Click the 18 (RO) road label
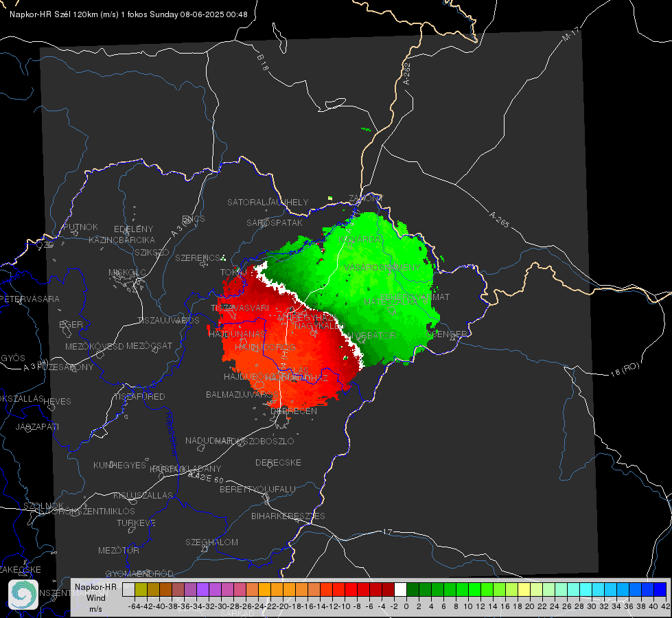Image resolution: width=672 pixels, height=618 pixels. (x=625, y=369)
